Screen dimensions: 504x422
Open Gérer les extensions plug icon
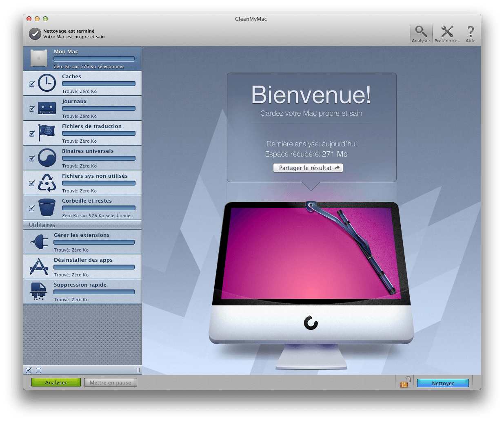(39, 242)
